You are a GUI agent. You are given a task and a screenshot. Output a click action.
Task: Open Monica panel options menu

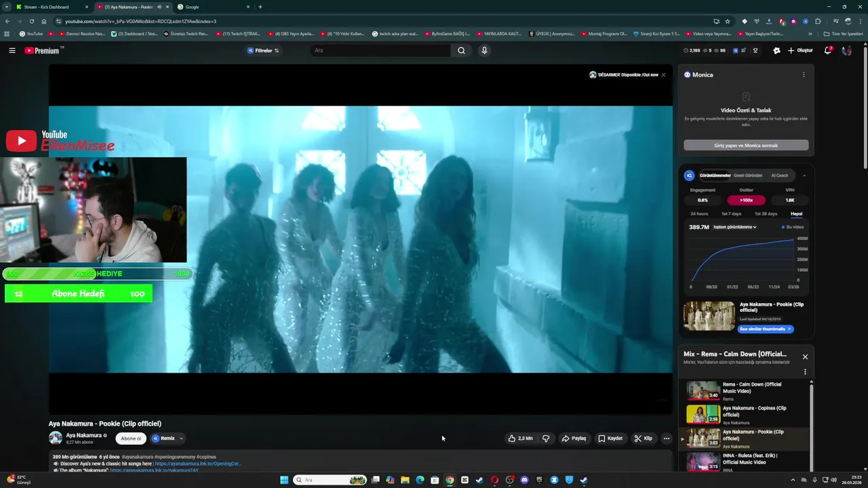(x=804, y=75)
